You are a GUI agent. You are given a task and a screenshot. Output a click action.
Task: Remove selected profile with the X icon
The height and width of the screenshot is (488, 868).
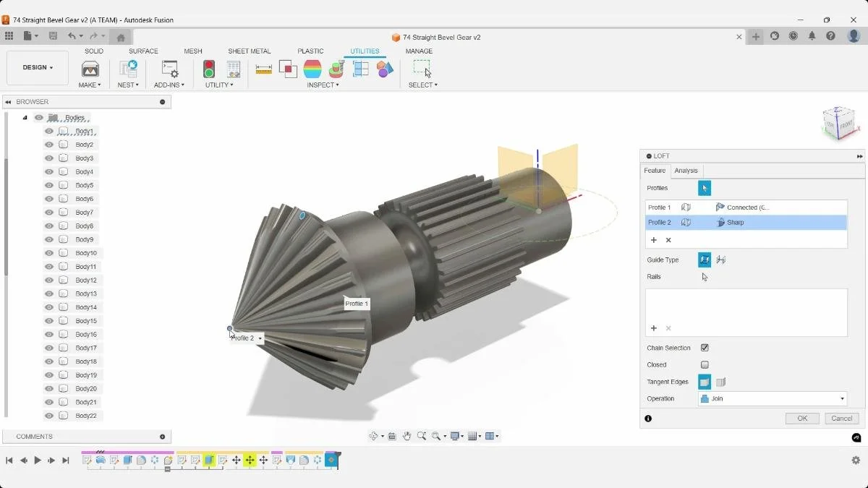point(668,240)
